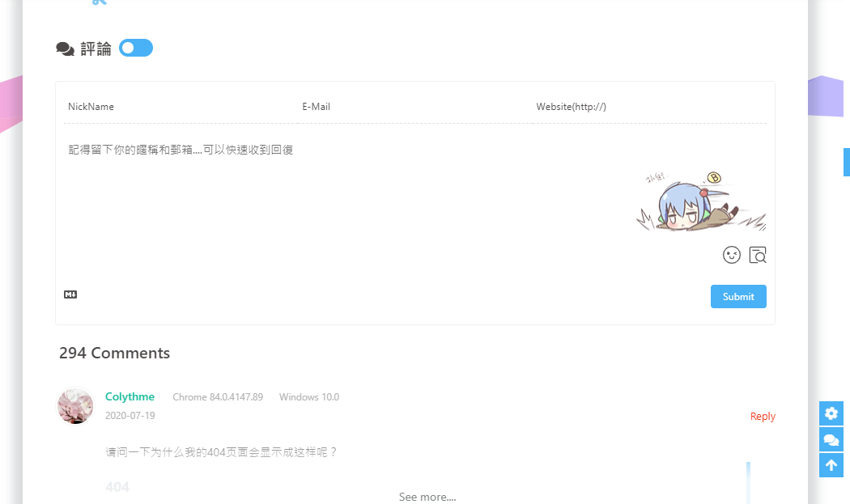Click into the NickName field
The width and height of the screenshot is (850, 504).
tap(180, 107)
